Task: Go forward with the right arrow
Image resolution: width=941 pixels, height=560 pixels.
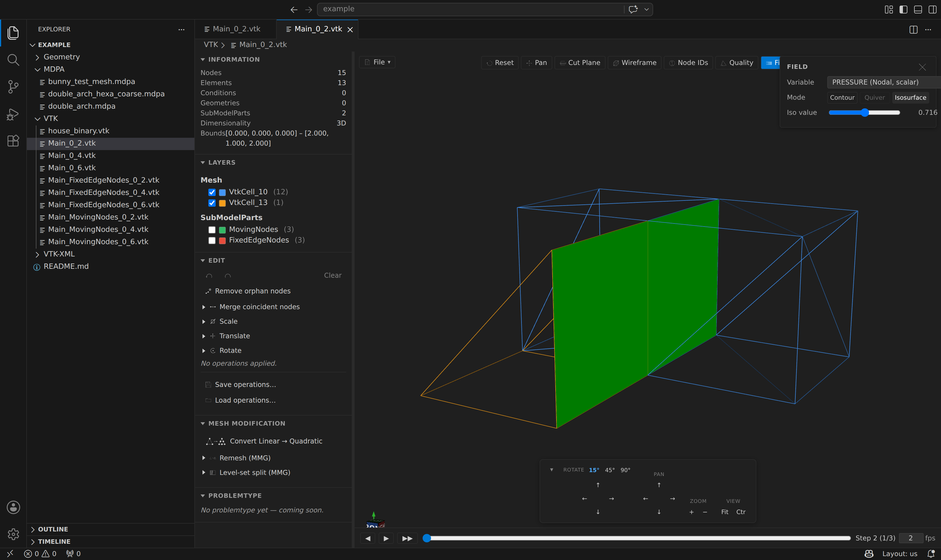Action: tap(308, 10)
